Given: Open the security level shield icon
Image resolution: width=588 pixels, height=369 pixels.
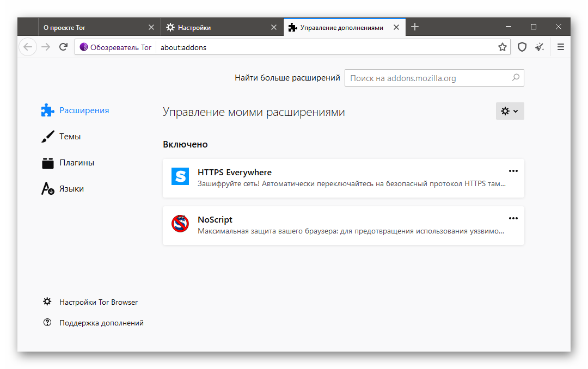Looking at the screenshot, I should pyautogui.click(x=522, y=47).
